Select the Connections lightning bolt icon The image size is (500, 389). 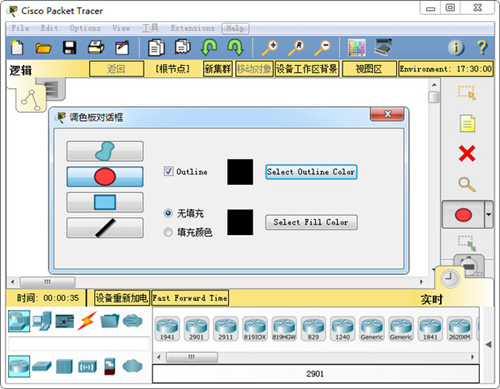pyautogui.click(x=87, y=321)
